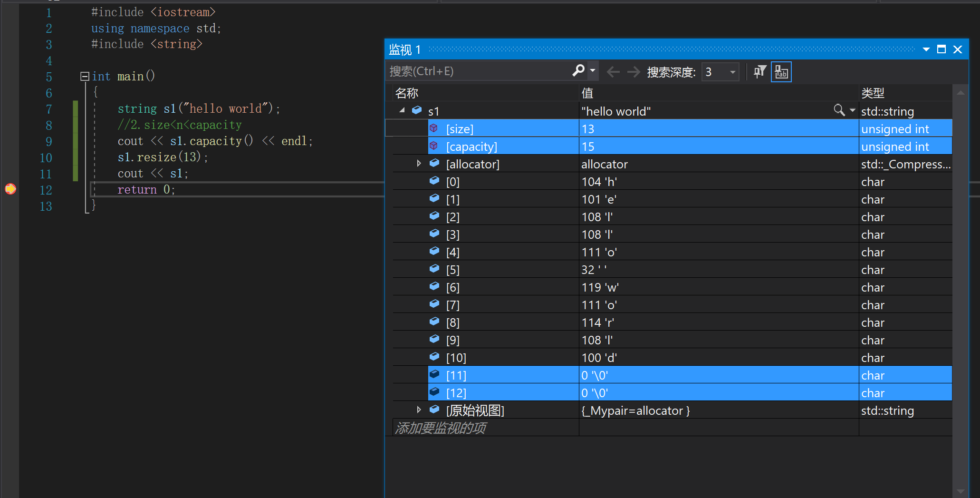Open visualizer dropdown beside s1 value

coord(853,110)
